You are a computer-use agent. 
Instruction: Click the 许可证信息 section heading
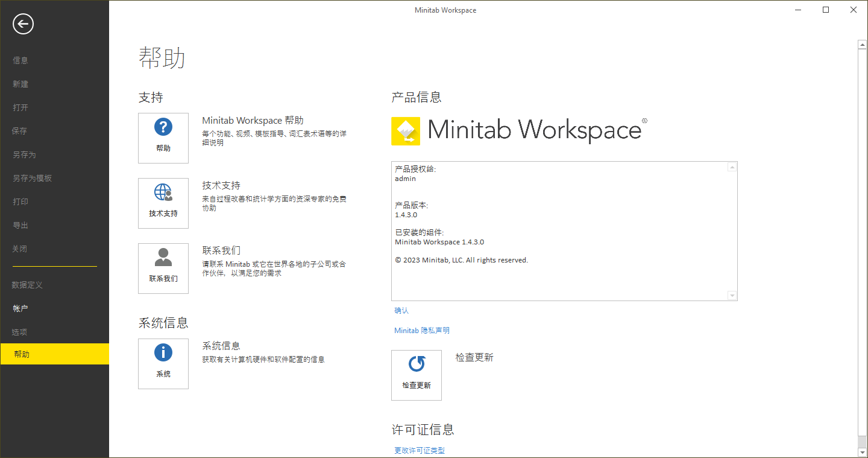(423, 430)
